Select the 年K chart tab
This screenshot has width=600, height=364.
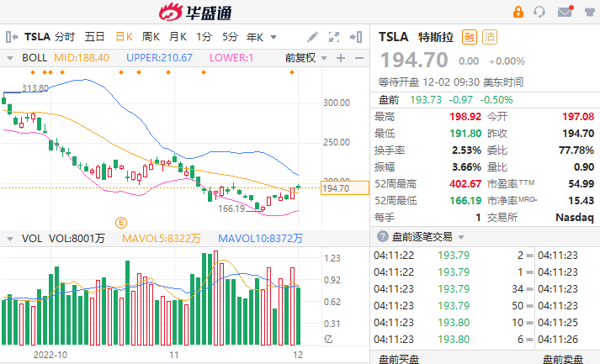coord(255,37)
